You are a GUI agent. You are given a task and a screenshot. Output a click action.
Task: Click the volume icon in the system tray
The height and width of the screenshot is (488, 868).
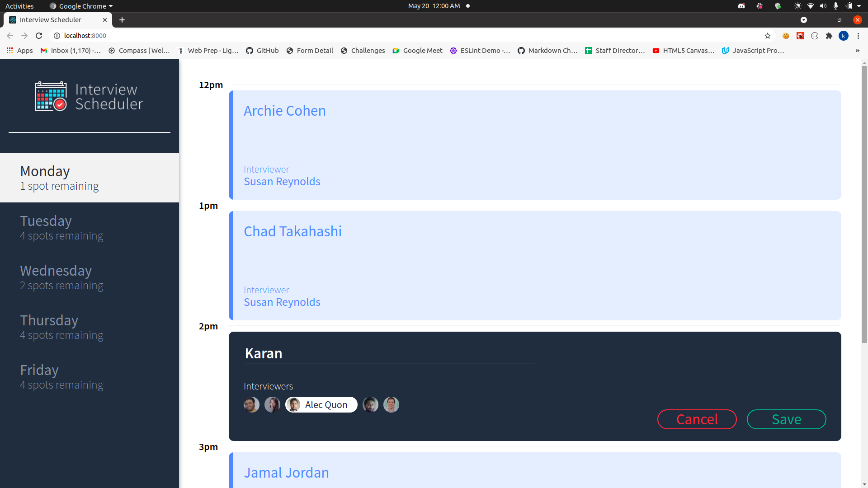tap(823, 6)
